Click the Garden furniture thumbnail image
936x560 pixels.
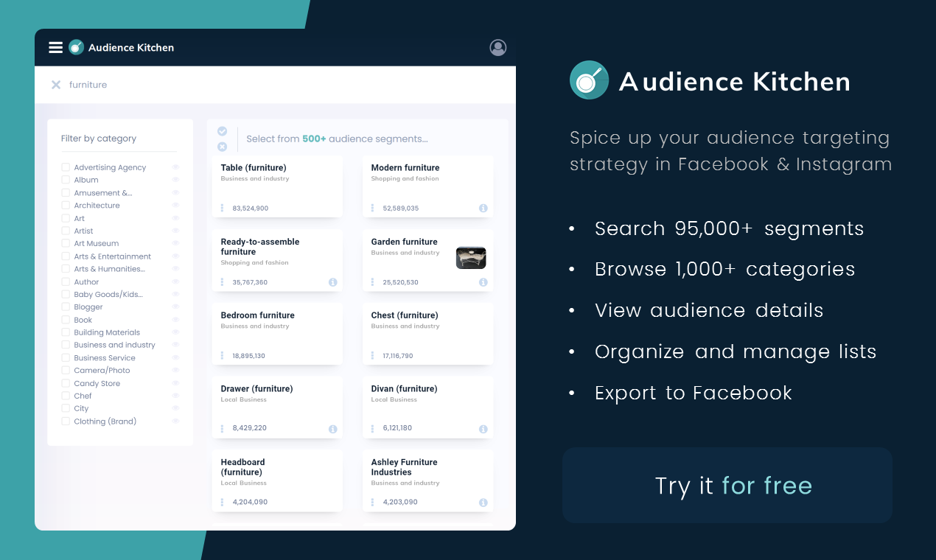coord(471,258)
